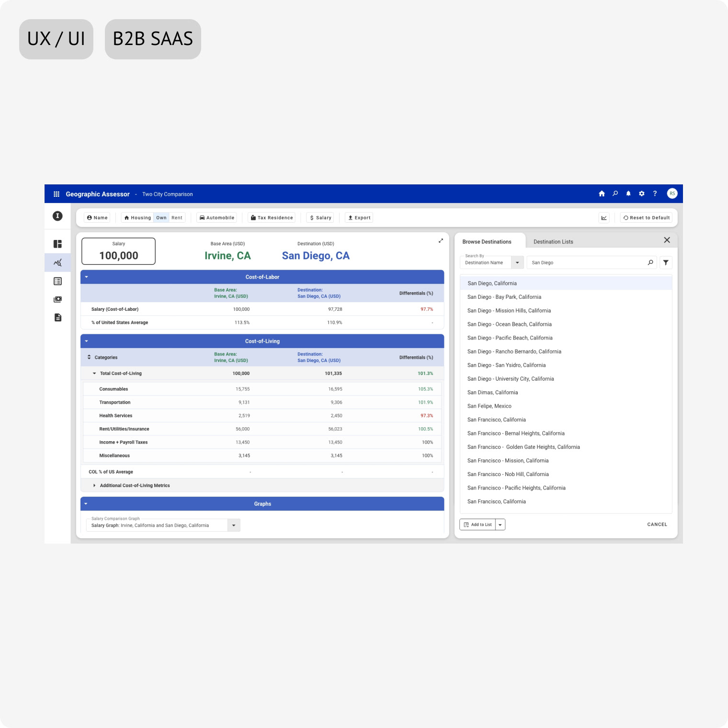Click Reset to Default
Viewport: 728px width, 728px height.
click(x=647, y=217)
